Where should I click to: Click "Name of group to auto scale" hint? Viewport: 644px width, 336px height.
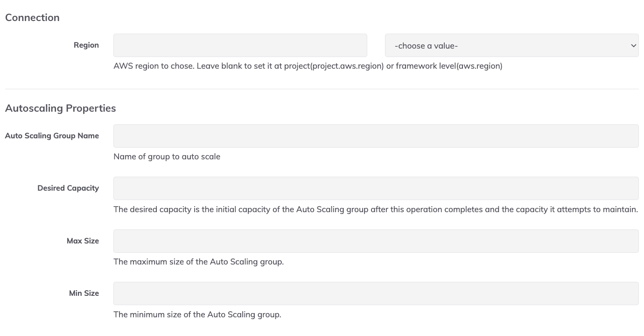point(167,157)
